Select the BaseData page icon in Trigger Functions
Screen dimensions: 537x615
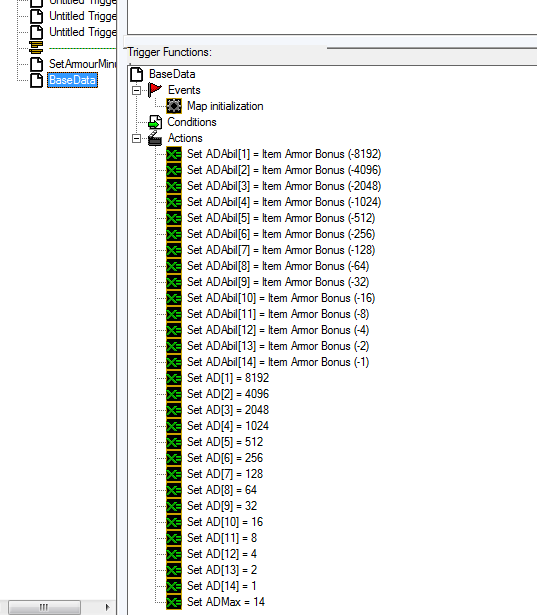click(137, 74)
